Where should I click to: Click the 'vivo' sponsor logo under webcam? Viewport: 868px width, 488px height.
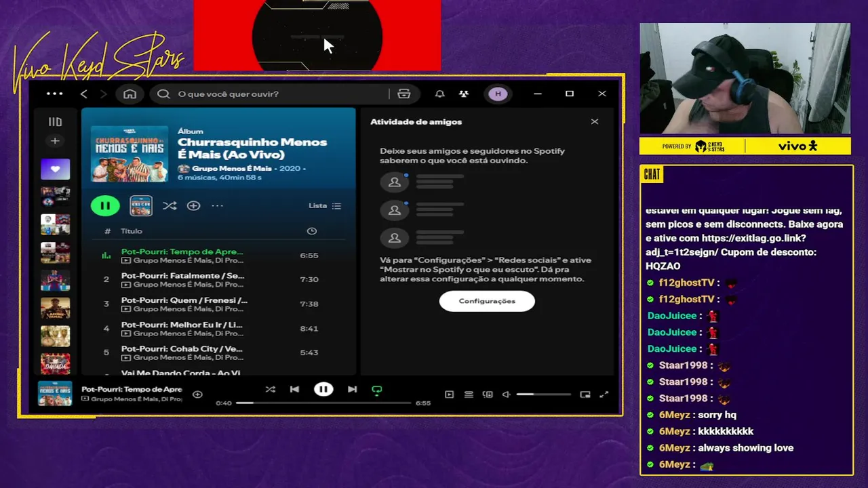click(797, 146)
